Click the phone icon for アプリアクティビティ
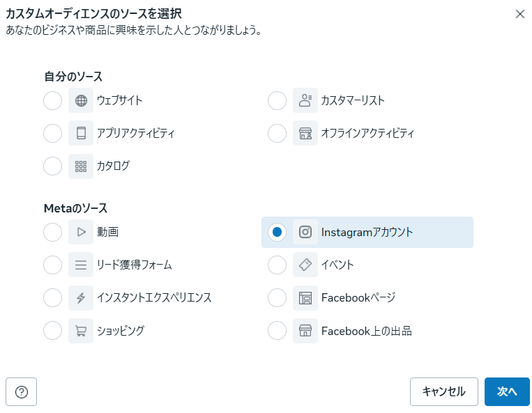Image resolution: width=532 pixels, height=413 pixels. (x=81, y=133)
